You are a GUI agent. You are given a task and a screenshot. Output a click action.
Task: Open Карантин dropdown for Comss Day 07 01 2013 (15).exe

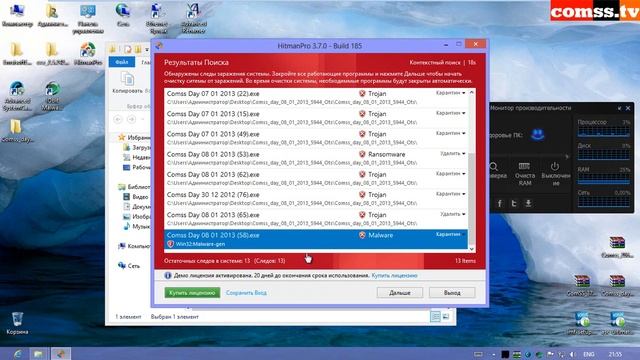[451, 113]
